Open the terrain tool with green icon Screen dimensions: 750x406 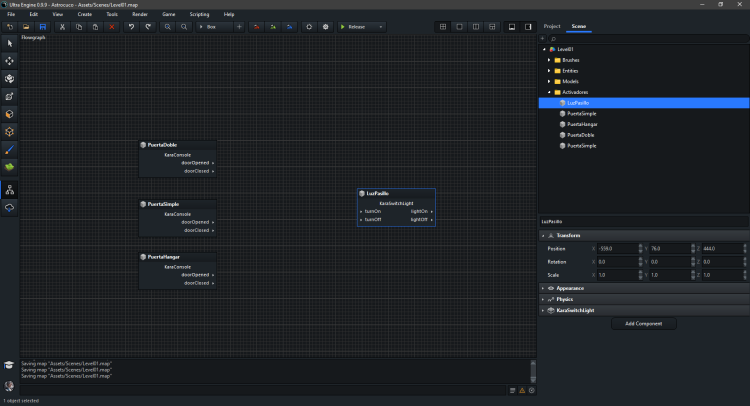point(10,165)
